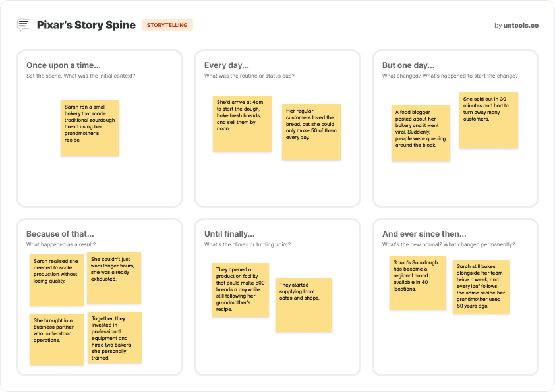Select the 'She couldn't just work longer hours' note
The height and width of the screenshot is (392, 555).
click(114, 278)
